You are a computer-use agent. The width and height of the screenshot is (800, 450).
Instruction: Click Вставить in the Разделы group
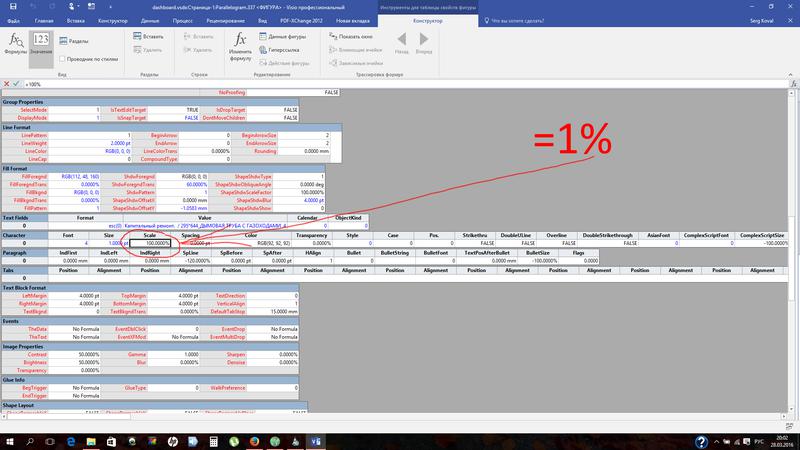148,36
